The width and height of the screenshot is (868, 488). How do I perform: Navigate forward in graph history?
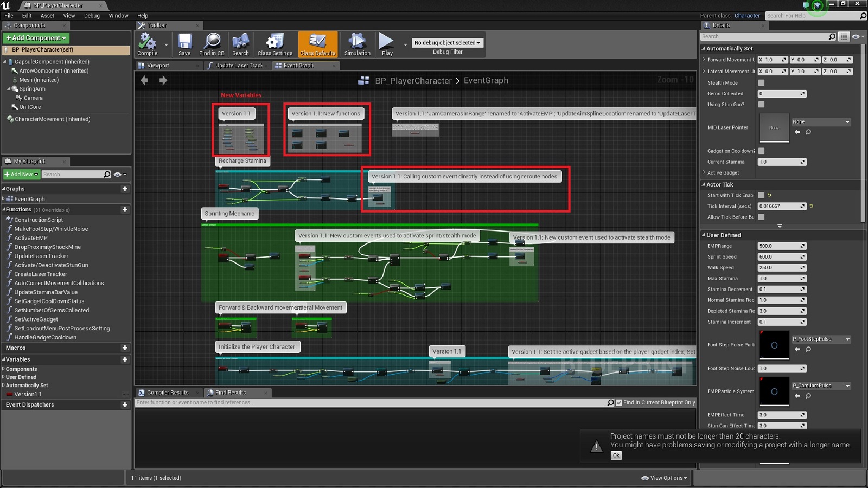(163, 80)
